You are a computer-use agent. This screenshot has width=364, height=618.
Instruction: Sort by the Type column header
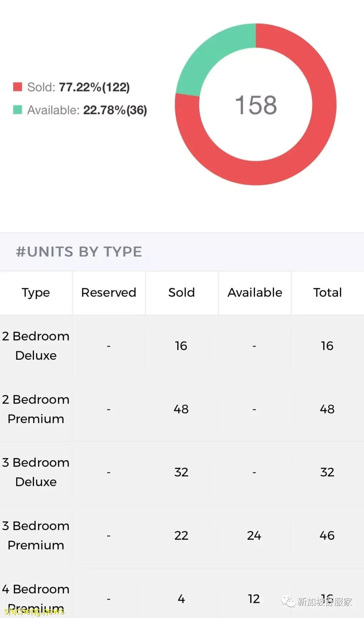coord(36,293)
